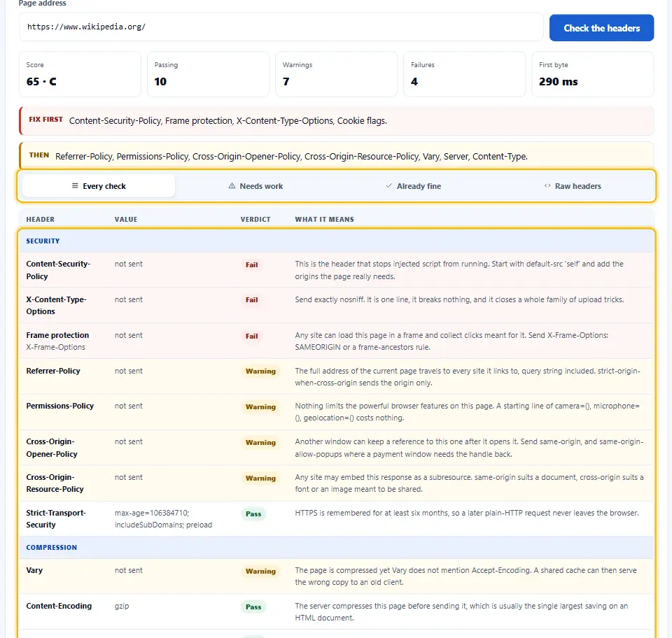The image size is (672, 638).
Task: Click the THEN label in yellow banner
Action: [x=39, y=155]
